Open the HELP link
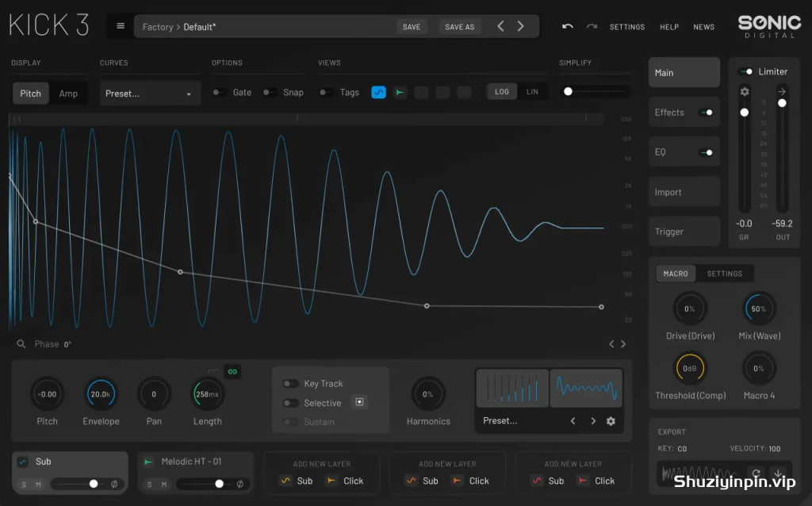 (x=669, y=27)
